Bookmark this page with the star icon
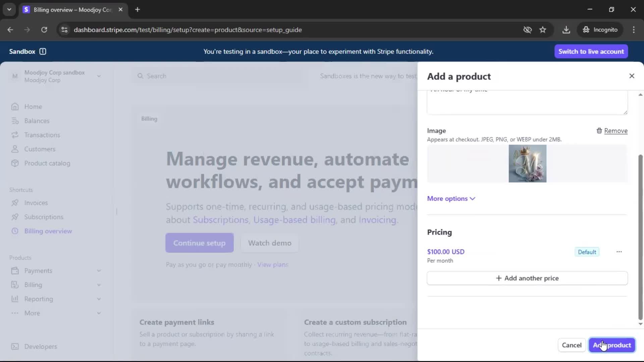Image resolution: width=644 pixels, height=362 pixels. coord(543,30)
